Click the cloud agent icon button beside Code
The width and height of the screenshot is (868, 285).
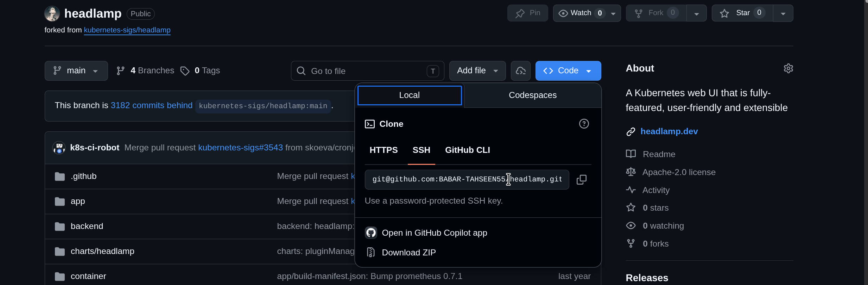521,71
